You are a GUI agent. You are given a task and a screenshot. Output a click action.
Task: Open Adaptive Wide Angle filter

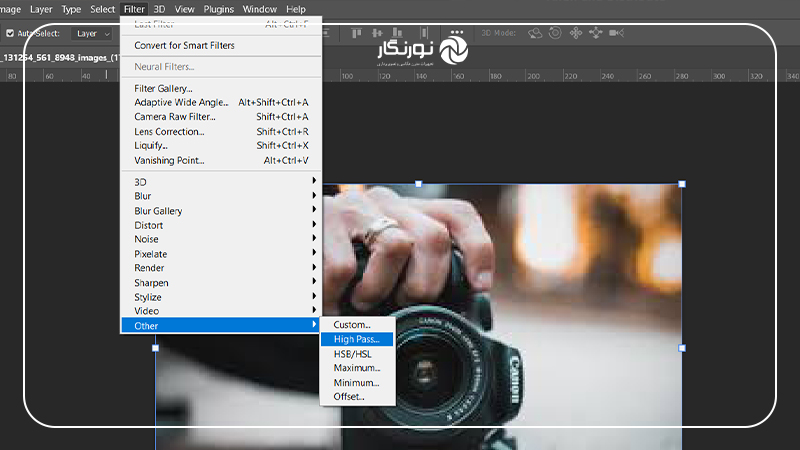coord(221,103)
